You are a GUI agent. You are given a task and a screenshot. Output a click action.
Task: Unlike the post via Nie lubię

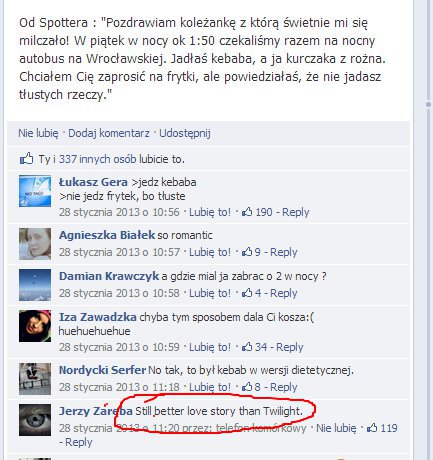[38, 133]
